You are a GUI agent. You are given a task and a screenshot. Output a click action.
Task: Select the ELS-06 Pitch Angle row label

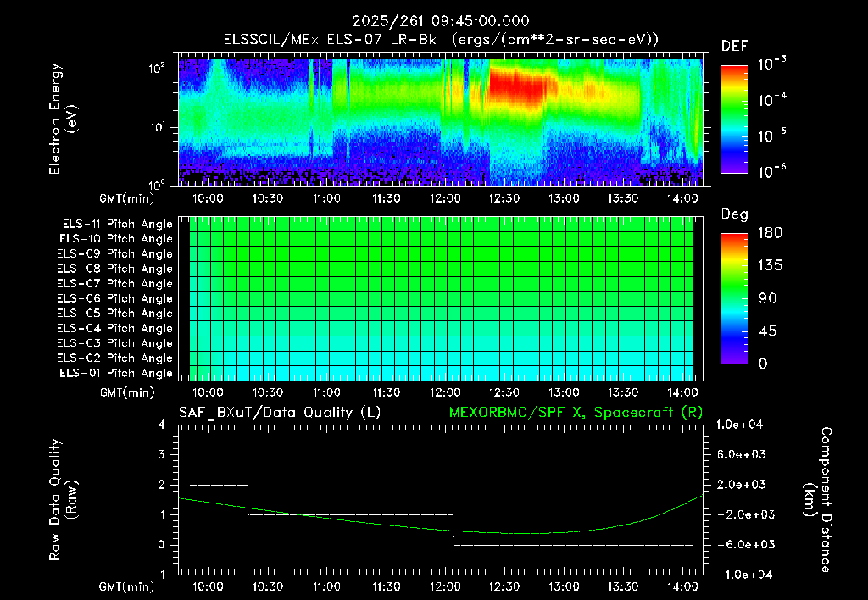pyautogui.click(x=115, y=298)
